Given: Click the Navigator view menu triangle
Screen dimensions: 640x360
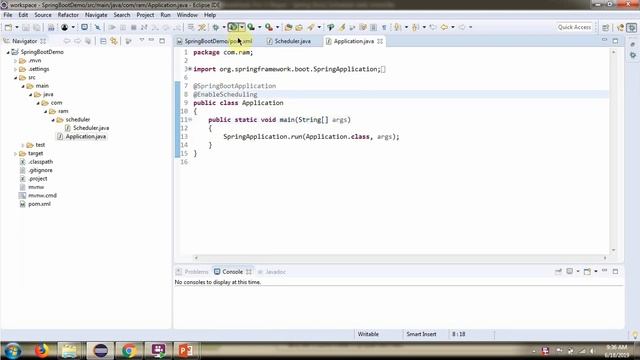Looking at the screenshot, I should [142, 40].
